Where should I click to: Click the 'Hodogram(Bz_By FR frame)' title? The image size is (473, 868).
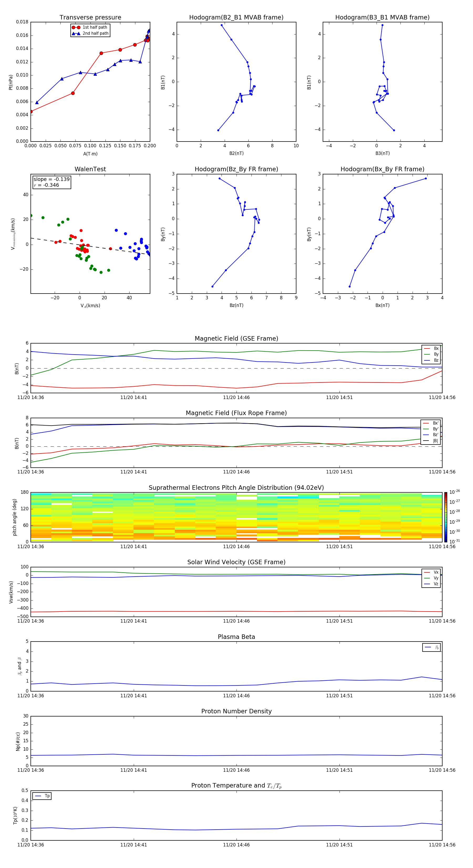pyautogui.click(x=236, y=169)
